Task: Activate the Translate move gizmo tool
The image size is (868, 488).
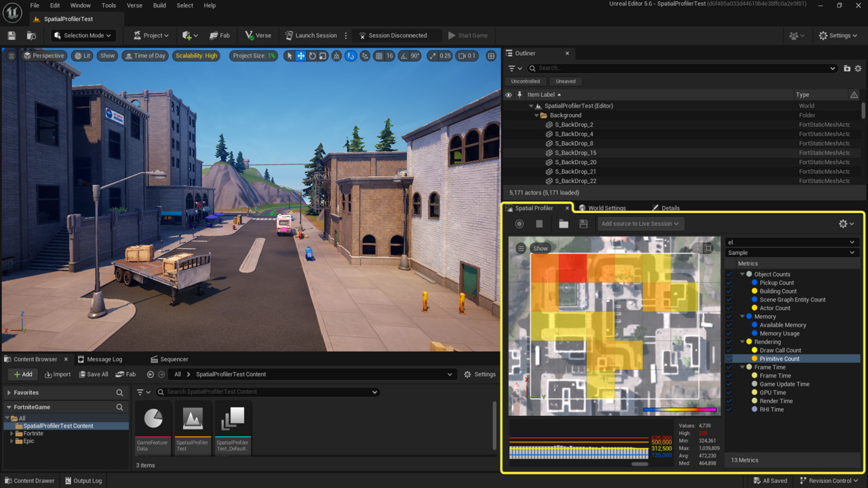Action: (x=300, y=56)
